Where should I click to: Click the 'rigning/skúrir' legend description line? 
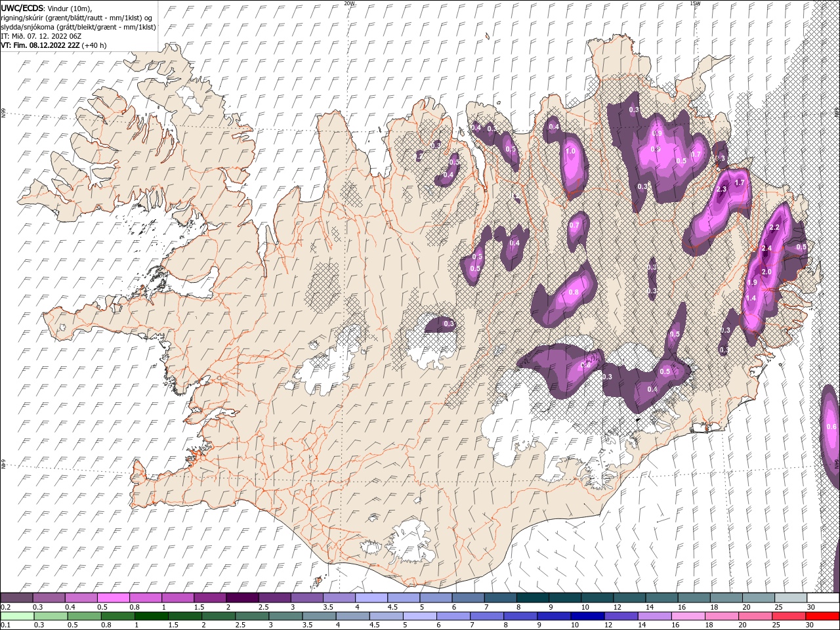tap(77, 18)
